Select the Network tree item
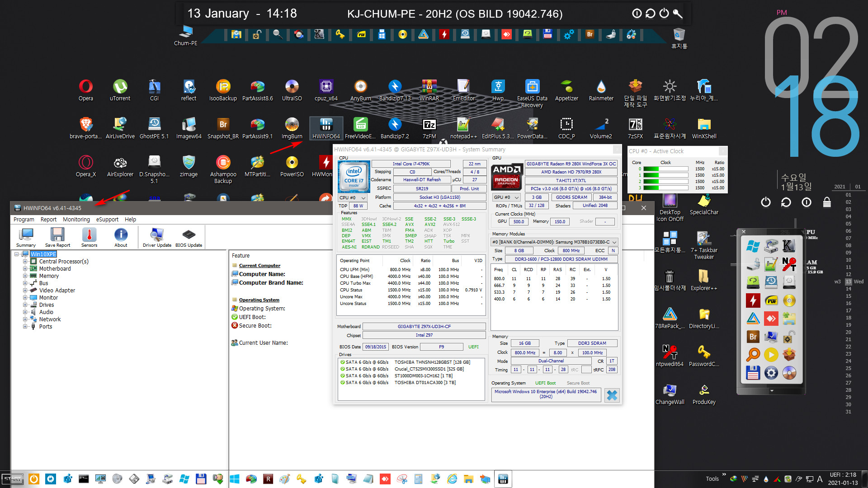The height and width of the screenshot is (488, 868). [50, 319]
